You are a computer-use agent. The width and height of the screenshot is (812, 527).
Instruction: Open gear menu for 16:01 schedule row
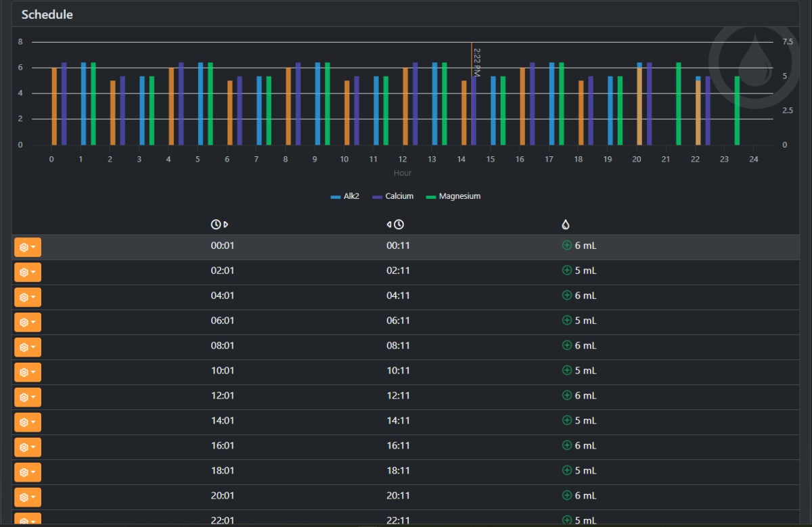point(28,448)
